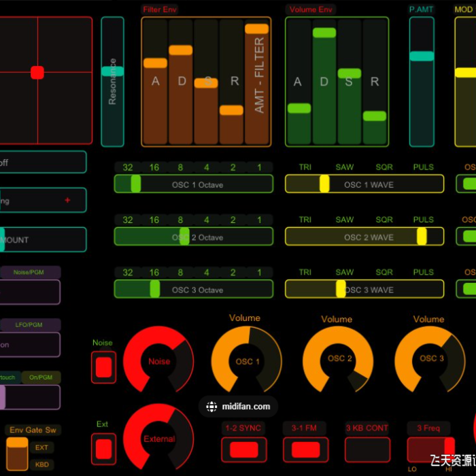Click the OSC 2 Volume knob
This screenshot has width=476, height=476.
tap(338, 358)
